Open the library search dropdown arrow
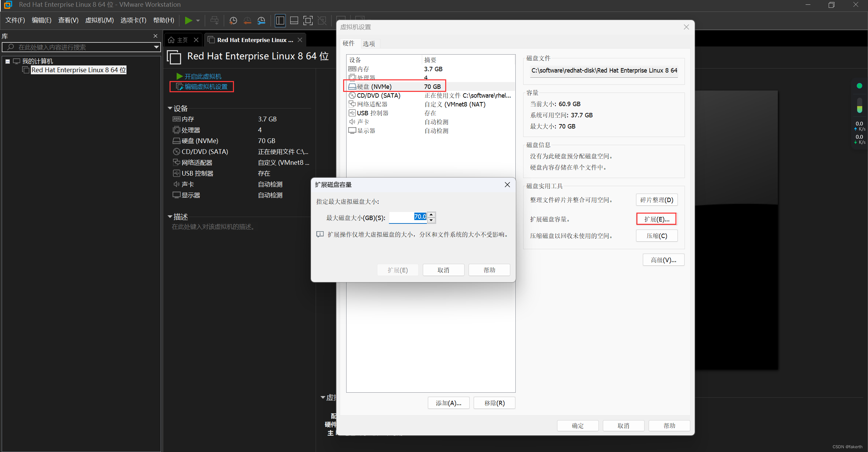868x452 pixels. tap(156, 47)
